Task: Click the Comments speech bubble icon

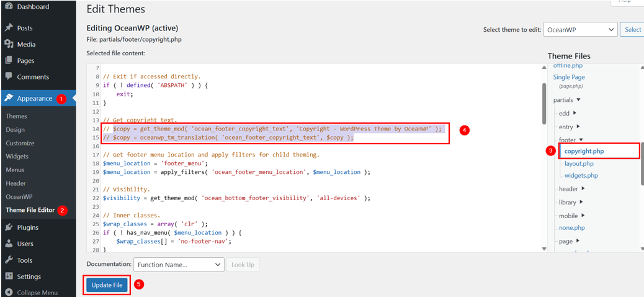Action: tap(8, 76)
